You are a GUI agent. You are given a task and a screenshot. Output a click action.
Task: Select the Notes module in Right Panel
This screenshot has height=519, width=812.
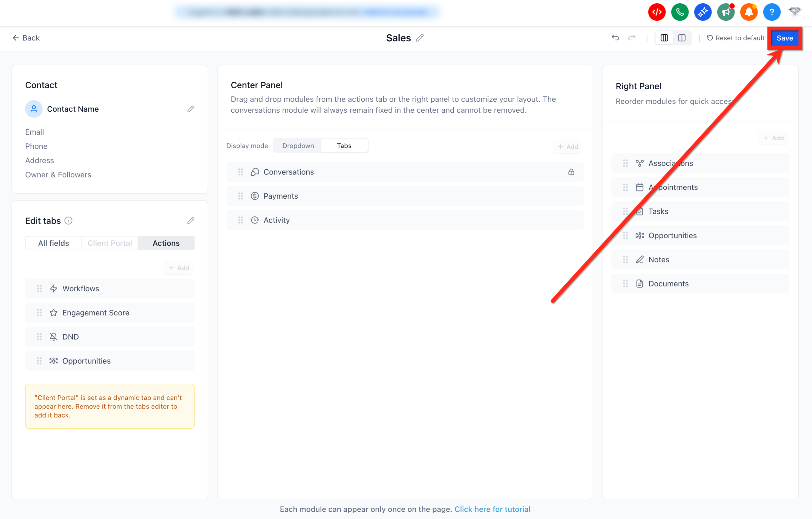pos(700,259)
